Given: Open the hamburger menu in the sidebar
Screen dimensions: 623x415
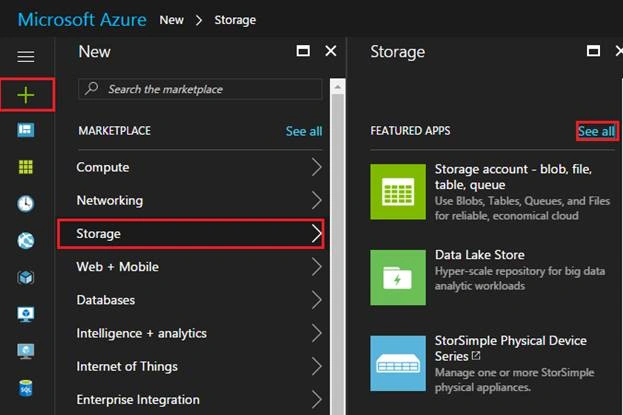Looking at the screenshot, I should 26,56.
